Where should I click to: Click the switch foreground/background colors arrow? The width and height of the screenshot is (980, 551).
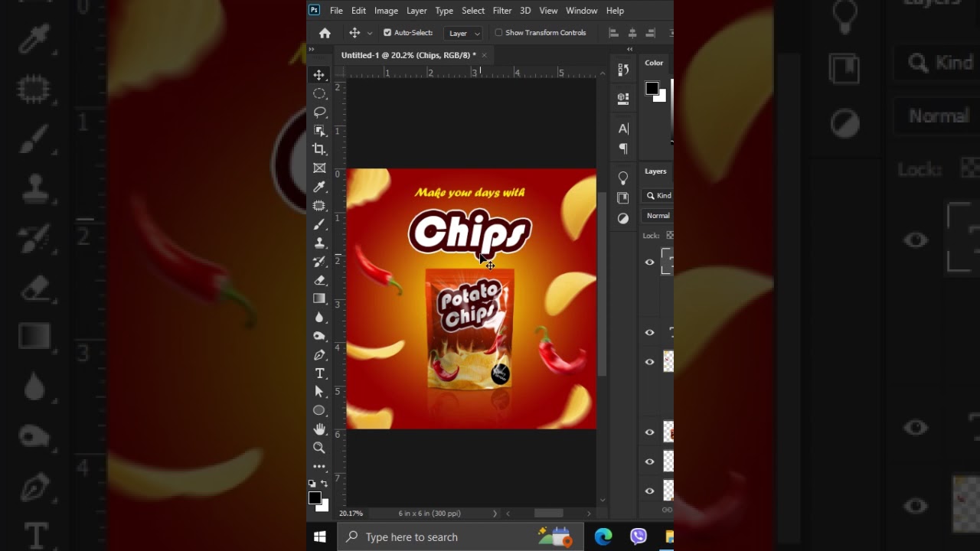pos(325,483)
